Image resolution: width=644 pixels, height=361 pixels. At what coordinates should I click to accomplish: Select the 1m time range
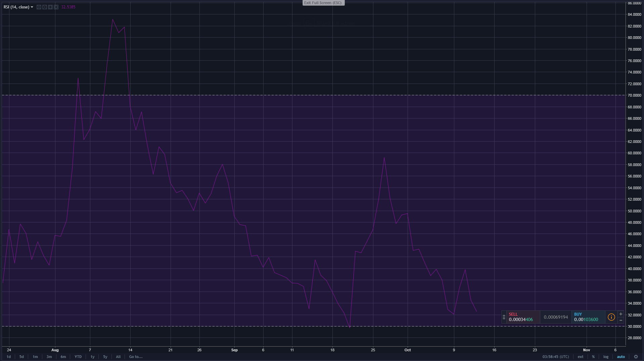35,357
